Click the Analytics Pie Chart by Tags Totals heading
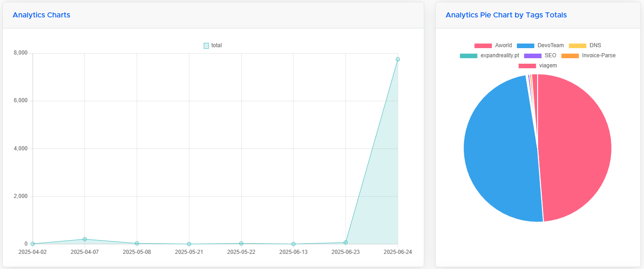This screenshot has height=269, width=644. (x=506, y=15)
